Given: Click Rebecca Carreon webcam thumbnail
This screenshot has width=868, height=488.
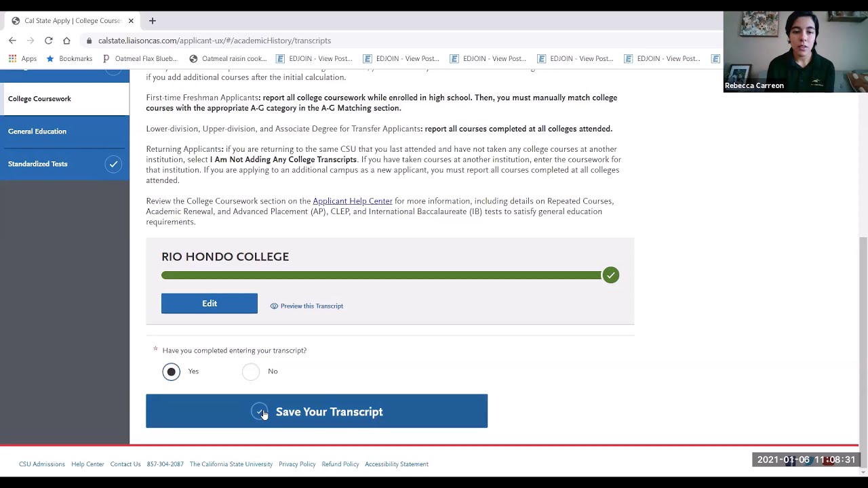Looking at the screenshot, I should [795, 52].
